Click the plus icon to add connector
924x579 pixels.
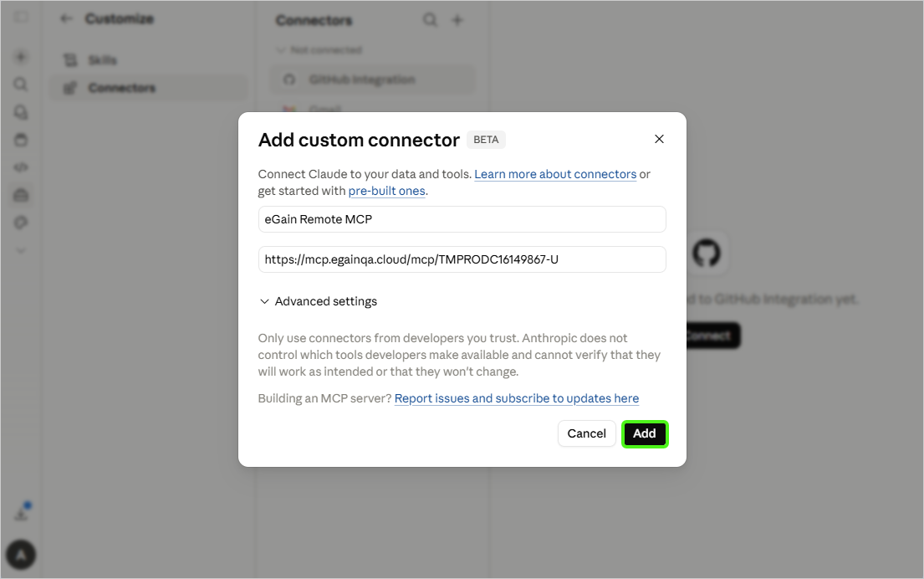tap(457, 20)
